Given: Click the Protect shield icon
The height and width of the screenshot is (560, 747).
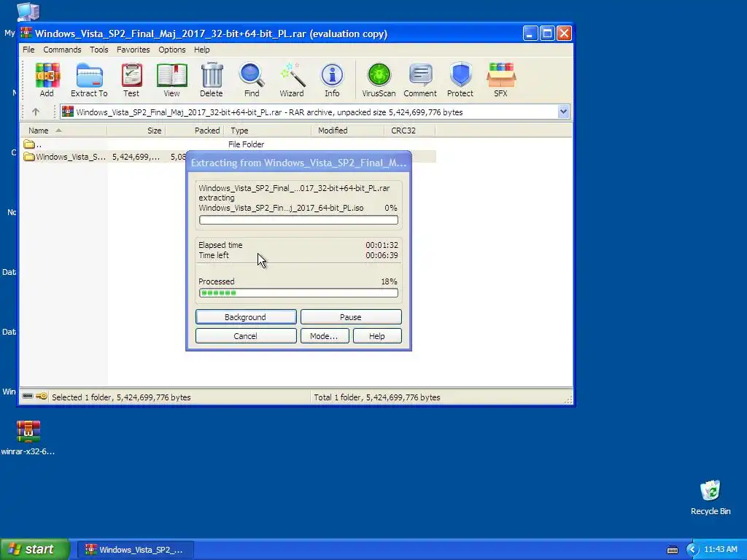Looking at the screenshot, I should point(460,79).
